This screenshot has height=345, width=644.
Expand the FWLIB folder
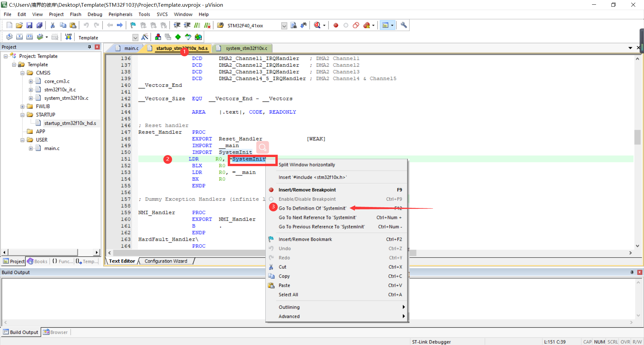22,107
